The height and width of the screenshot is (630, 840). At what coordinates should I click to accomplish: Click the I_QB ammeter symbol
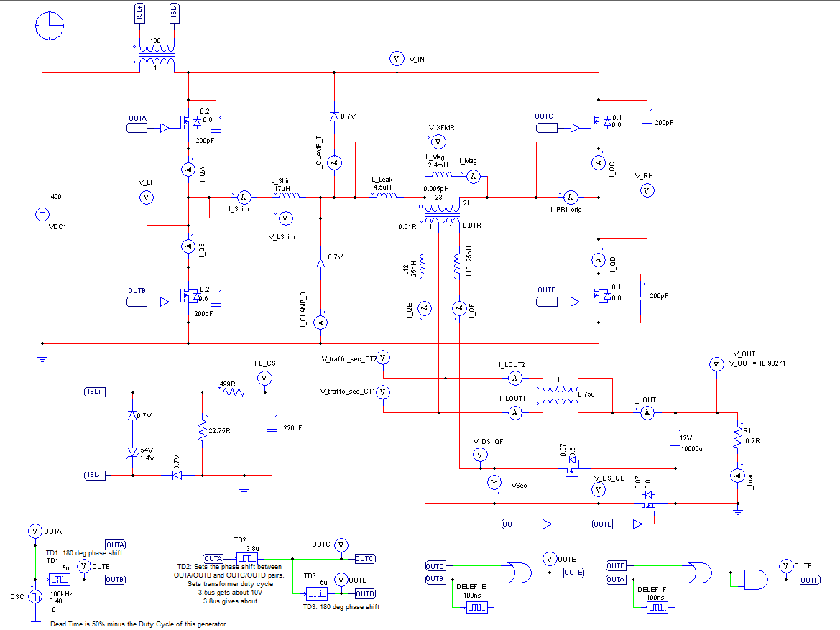pos(188,246)
